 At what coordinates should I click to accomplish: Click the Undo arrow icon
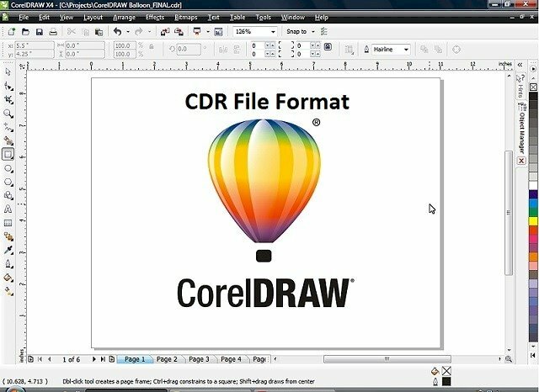point(117,32)
